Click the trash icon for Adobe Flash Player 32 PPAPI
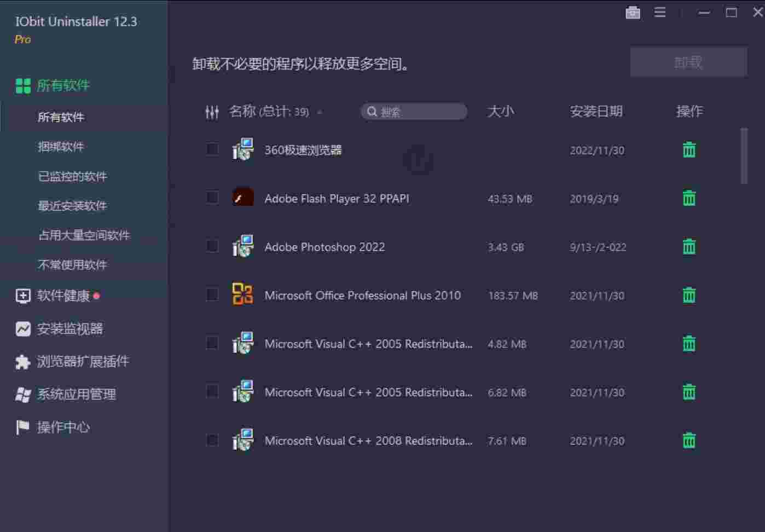765x532 pixels. pyautogui.click(x=689, y=198)
